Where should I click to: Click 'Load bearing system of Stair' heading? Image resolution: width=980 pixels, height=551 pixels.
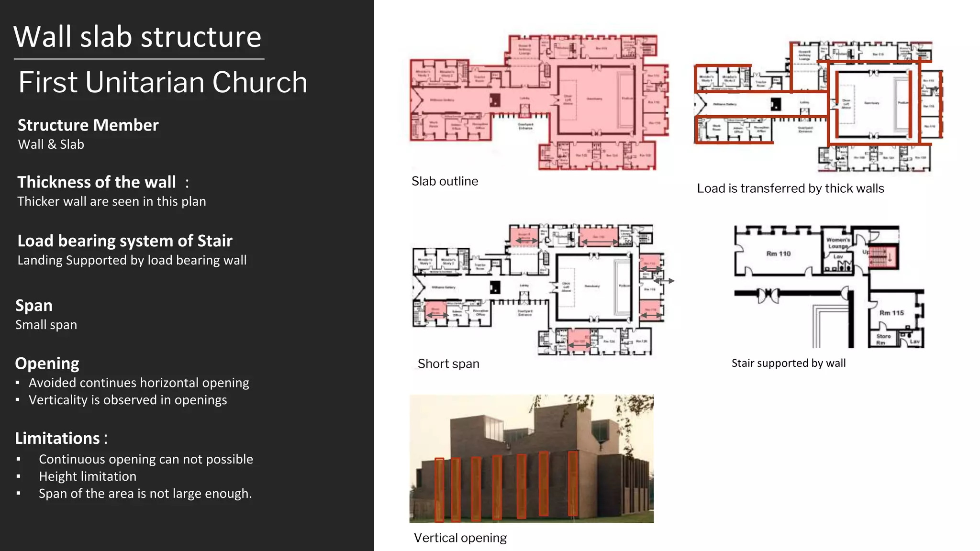125,241
